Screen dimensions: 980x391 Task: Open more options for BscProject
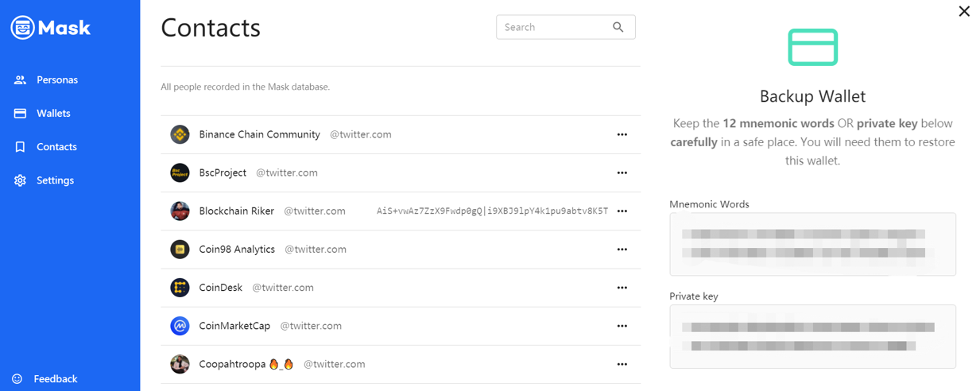point(622,172)
